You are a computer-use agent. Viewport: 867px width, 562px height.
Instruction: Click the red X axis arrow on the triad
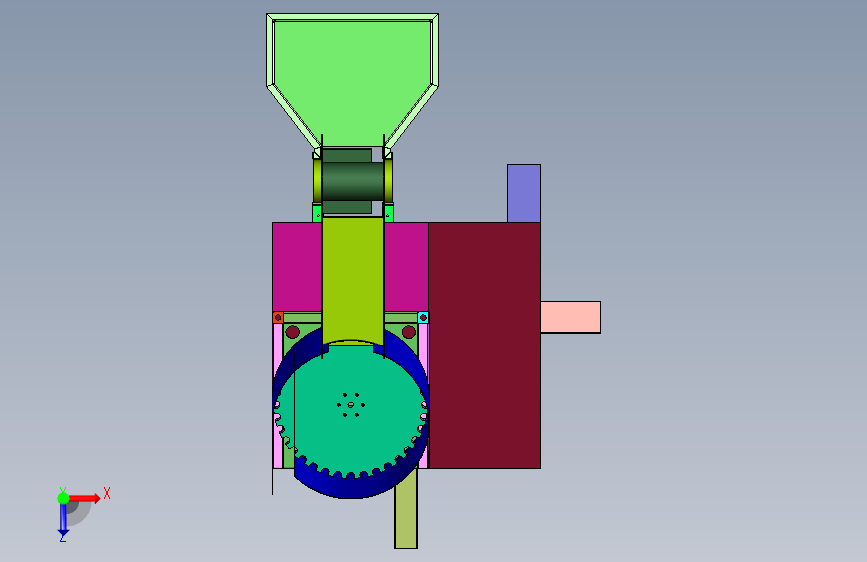84,498
